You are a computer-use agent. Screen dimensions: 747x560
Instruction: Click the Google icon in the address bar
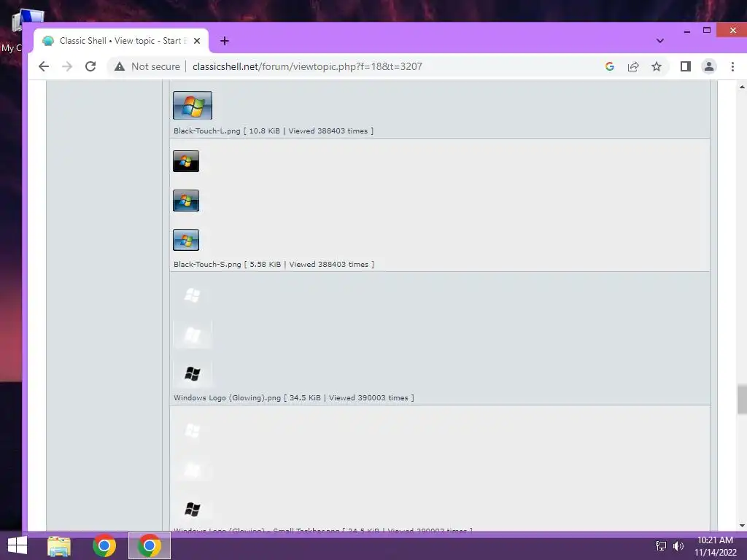[x=610, y=66]
